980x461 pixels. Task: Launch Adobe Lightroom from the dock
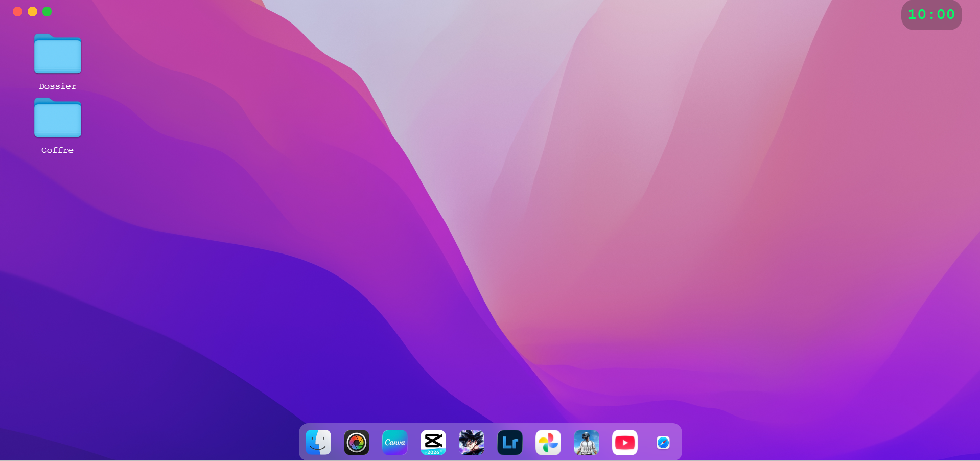509,442
